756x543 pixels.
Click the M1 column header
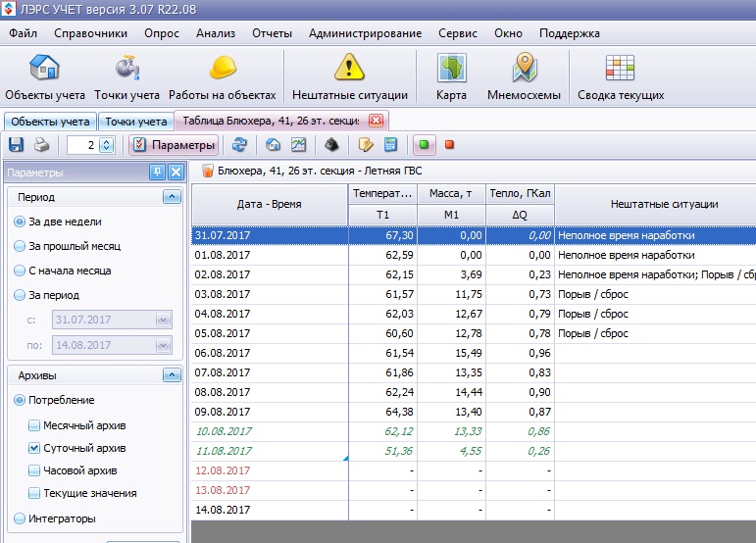pyautogui.click(x=451, y=215)
